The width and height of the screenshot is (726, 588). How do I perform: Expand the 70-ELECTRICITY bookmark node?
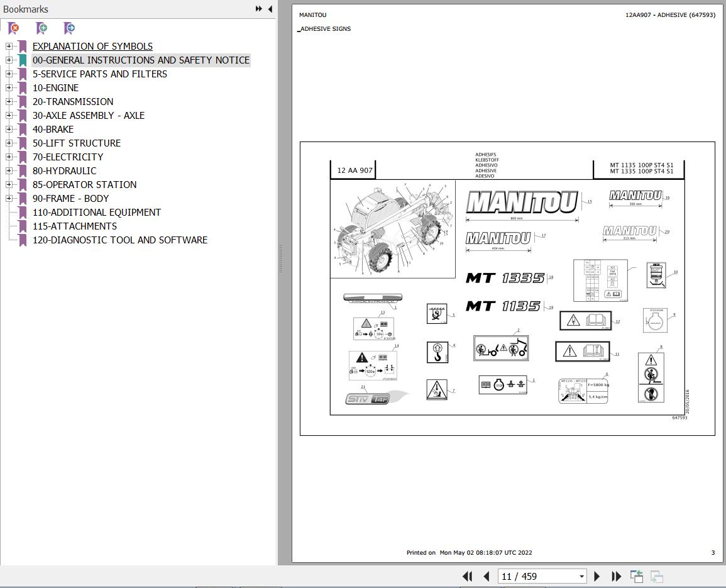pos(9,157)
